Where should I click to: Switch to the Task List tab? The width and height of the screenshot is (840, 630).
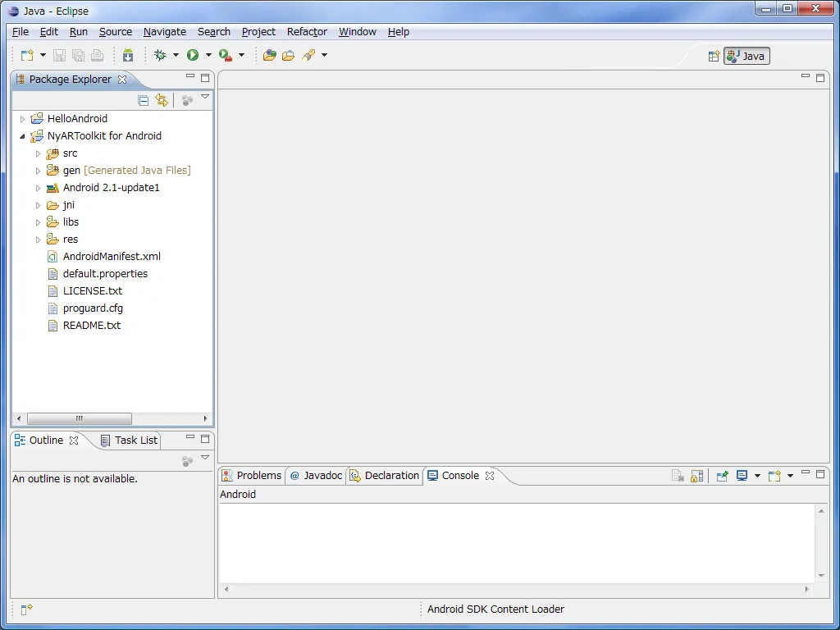(130, 441)
